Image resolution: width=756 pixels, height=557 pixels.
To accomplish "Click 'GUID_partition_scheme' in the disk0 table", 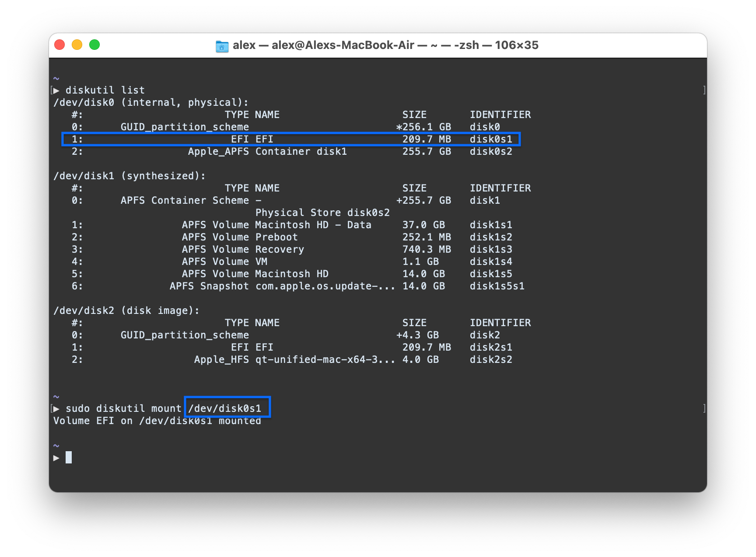I will 185,127.
